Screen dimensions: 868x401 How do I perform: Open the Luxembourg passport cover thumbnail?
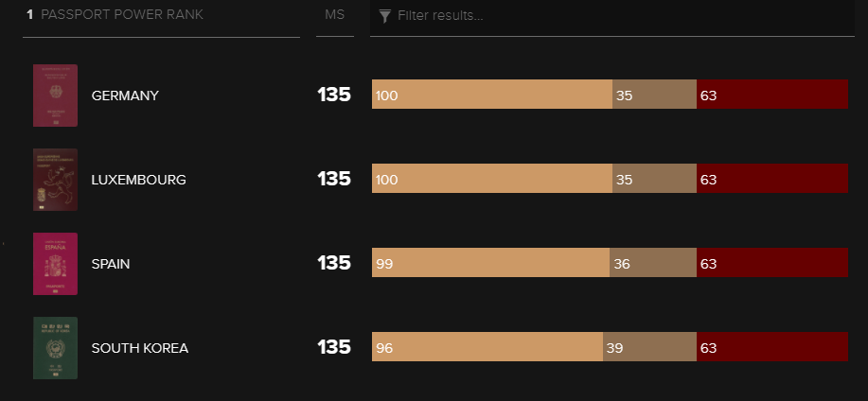[x=55, y=180]
